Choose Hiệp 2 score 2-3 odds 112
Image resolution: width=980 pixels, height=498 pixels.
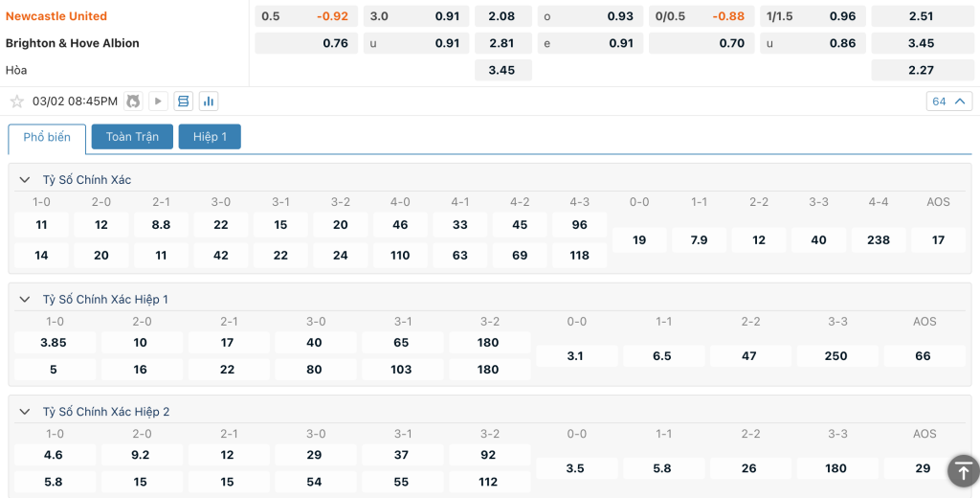(488, 482)
